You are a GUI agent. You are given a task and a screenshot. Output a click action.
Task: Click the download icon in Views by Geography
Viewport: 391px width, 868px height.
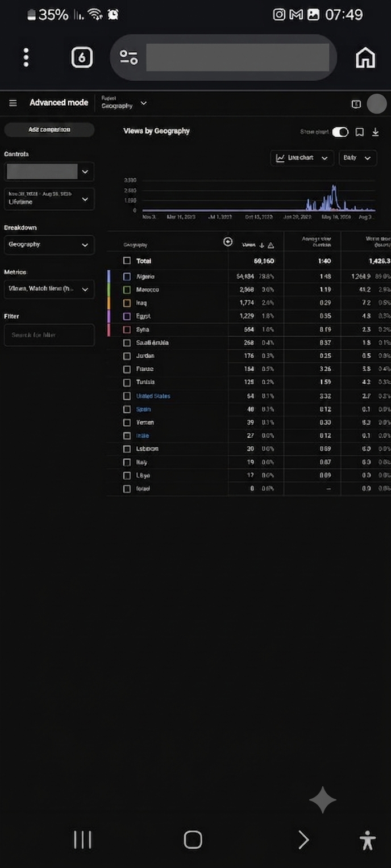click(x=375, y=132)
